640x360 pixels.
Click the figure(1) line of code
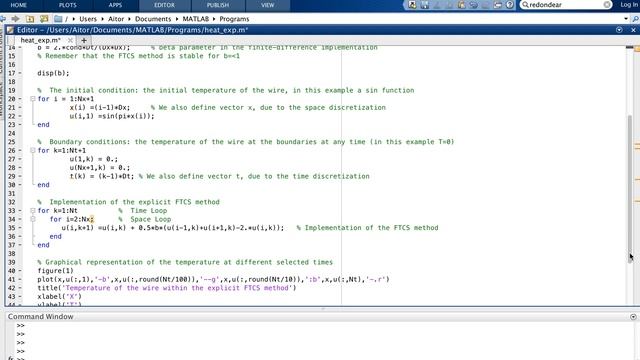click(x=55, y=271)
